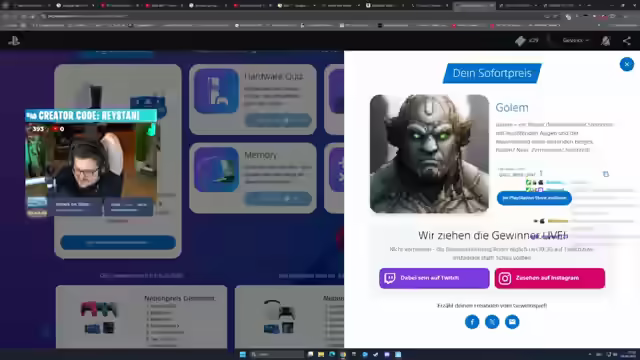The width and height of the screenshot is (640, 360).
Task: Click the Golem prize title
Action: tap(512, 108)
